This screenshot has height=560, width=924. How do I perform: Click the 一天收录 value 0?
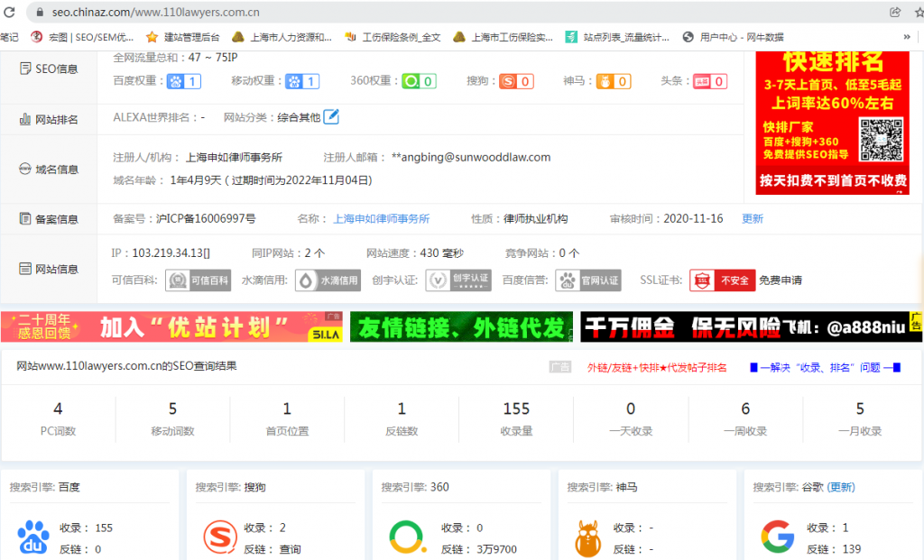click(x=631, y=409)
